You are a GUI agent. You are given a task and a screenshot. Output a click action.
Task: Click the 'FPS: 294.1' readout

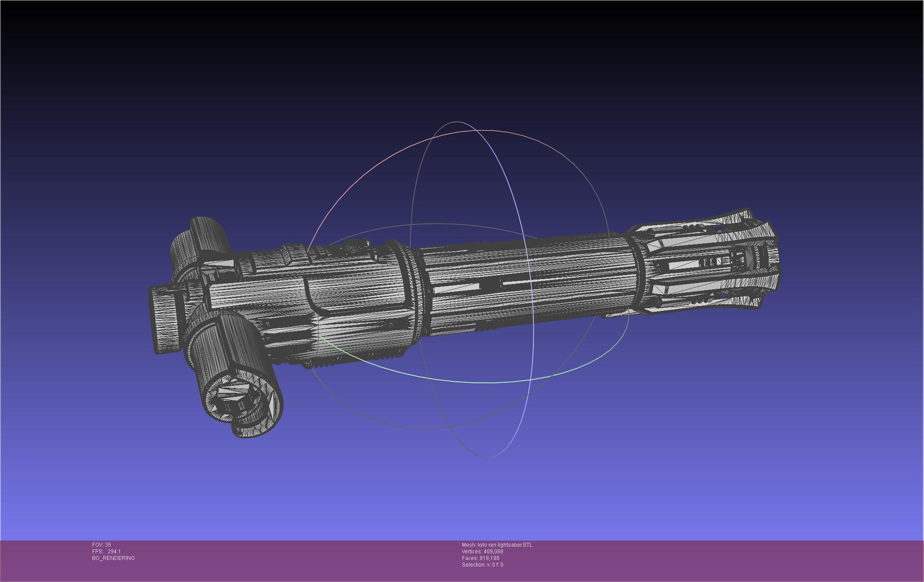(106, 552)
